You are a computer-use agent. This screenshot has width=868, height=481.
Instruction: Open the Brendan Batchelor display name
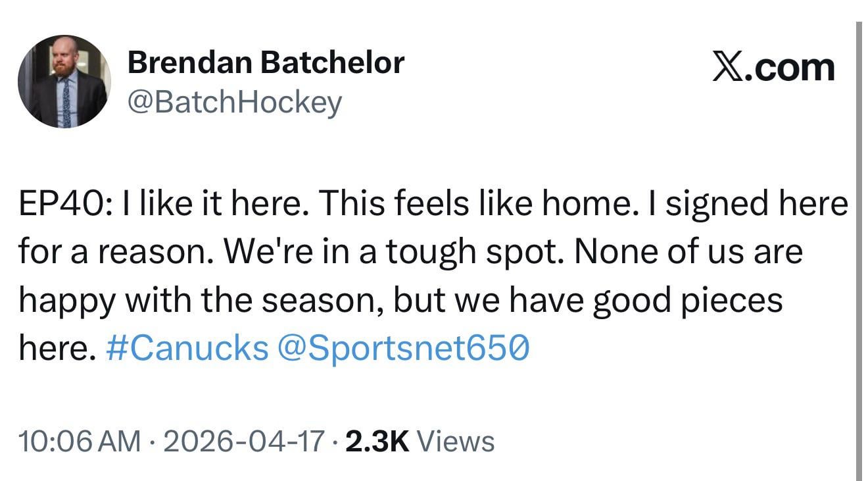point(266,63)
